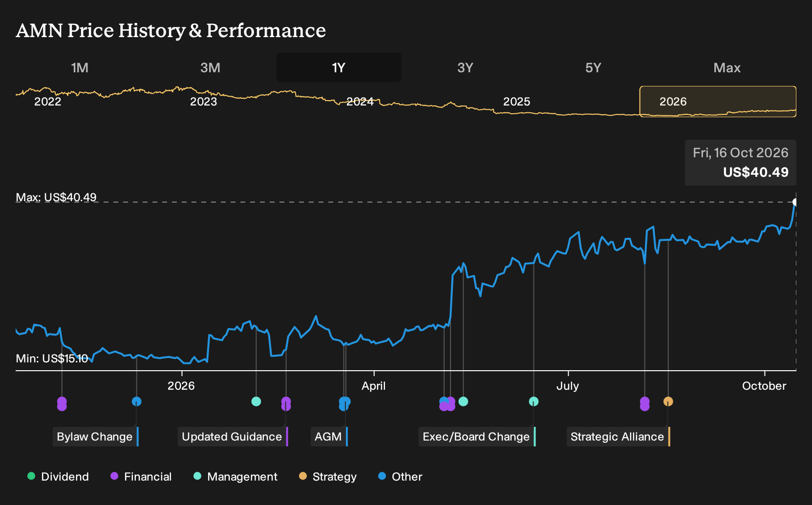812x505 pixels.
Task: Click the blue event marker above Bylaw Change
Action: (x=137, y=401)
